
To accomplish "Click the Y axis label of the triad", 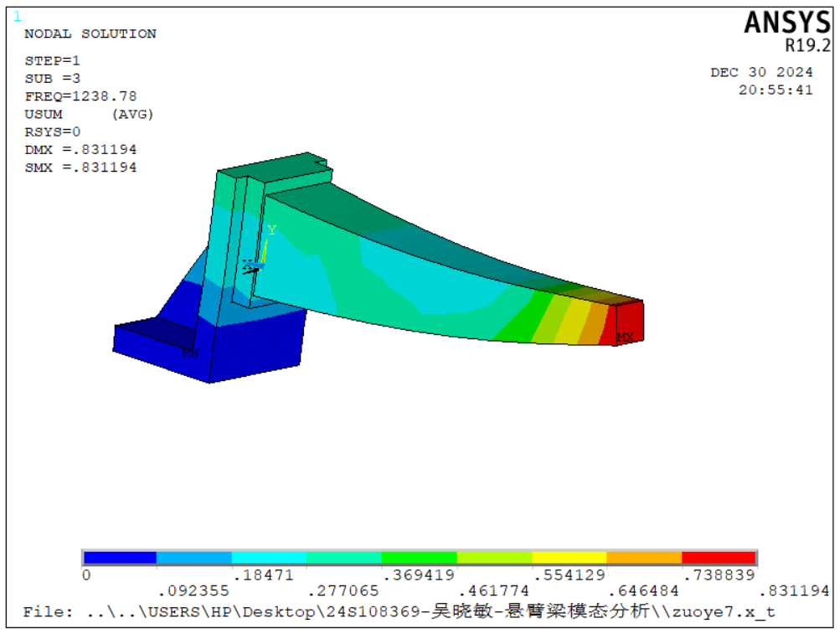I will pyautogui.click(x=271, y=230).
